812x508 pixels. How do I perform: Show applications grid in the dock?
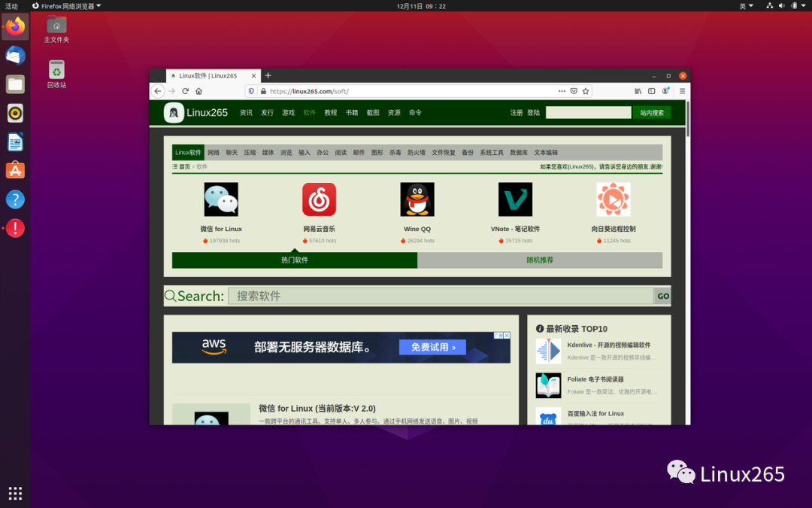pos(15,493)
